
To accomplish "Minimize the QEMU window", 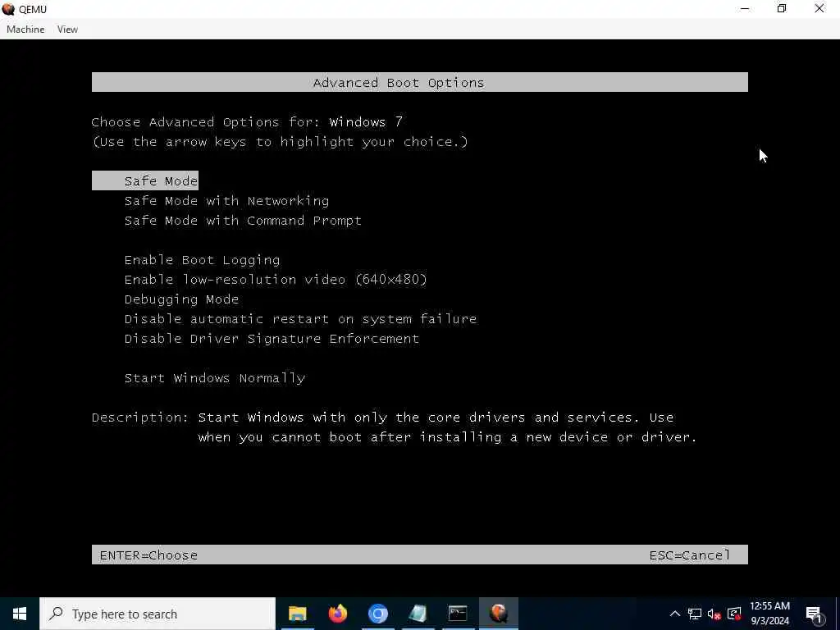I will [745, 9].
